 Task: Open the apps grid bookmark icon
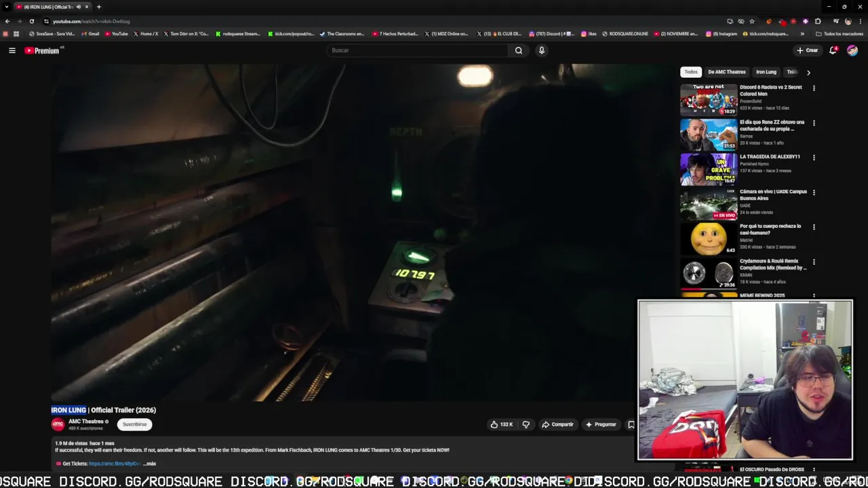(16, 33)
